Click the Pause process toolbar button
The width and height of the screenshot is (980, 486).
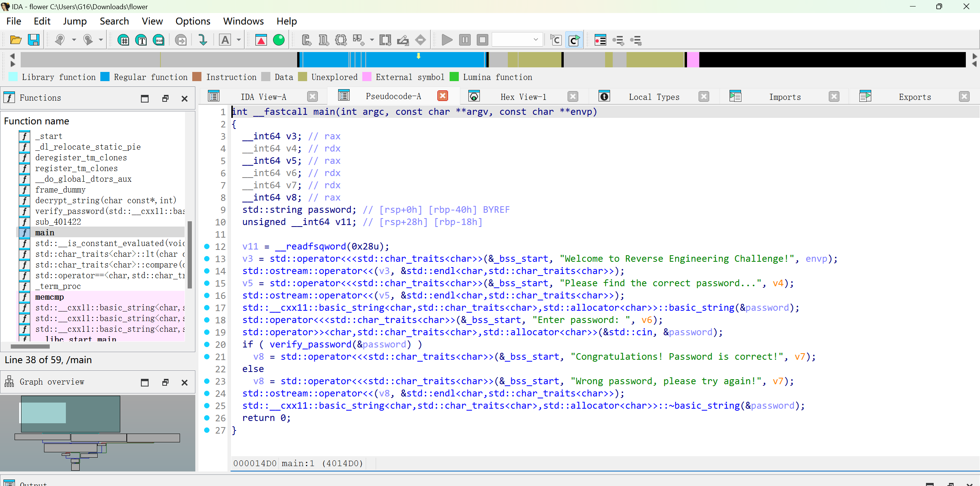tap(465, 40)
